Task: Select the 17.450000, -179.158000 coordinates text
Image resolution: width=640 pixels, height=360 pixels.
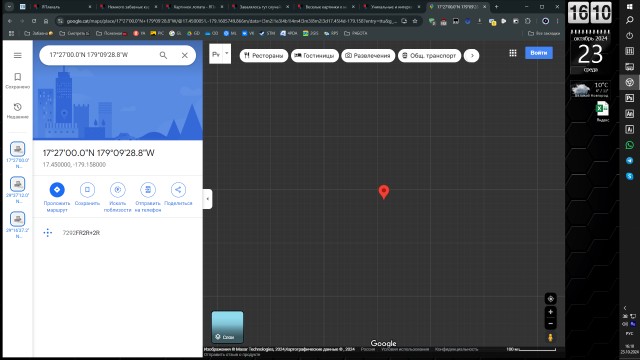Action: [74, 164]
